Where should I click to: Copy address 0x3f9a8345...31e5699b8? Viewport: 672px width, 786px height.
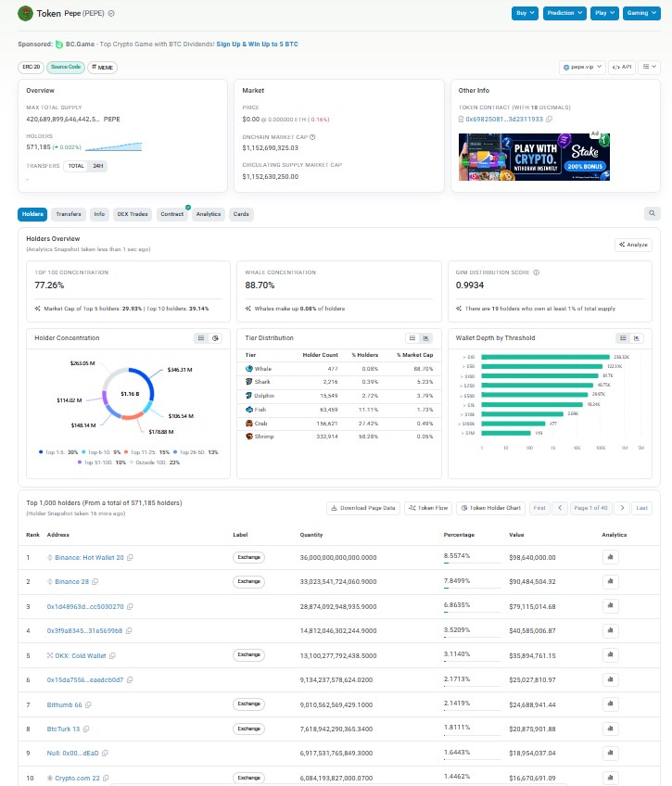pos(129,630)
